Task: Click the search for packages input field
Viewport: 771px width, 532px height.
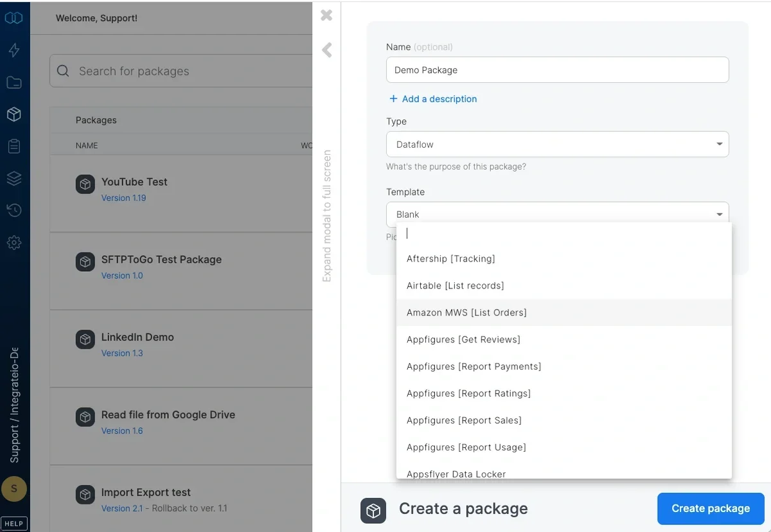Action: pos(180,71)
